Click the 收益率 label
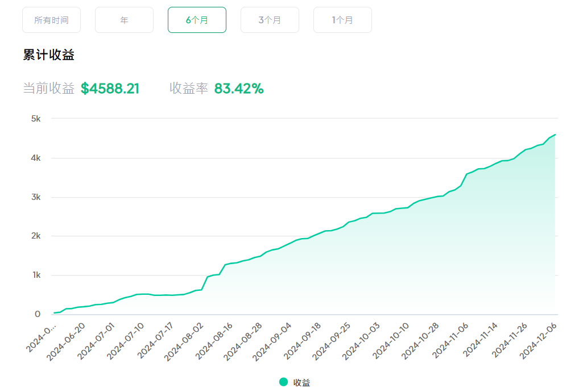579x392 pixels. (189, 89)
